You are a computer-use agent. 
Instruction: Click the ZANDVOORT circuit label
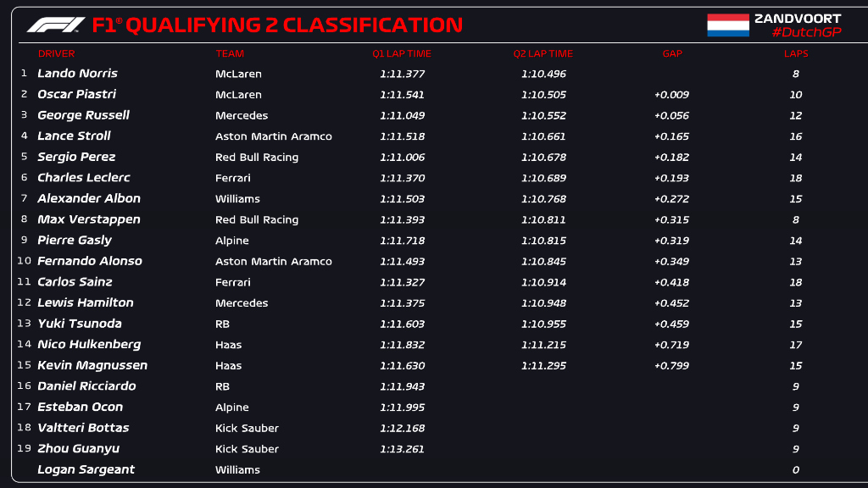click(798, 19)
